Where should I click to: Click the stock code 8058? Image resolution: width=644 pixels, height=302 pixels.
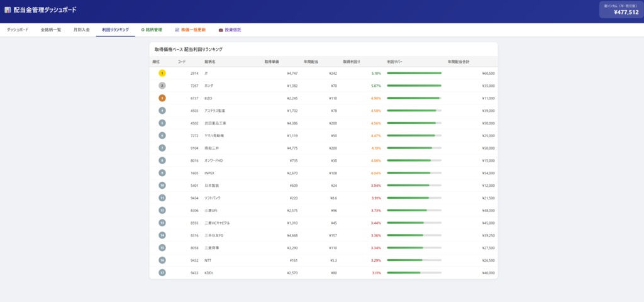pos(194,248)
